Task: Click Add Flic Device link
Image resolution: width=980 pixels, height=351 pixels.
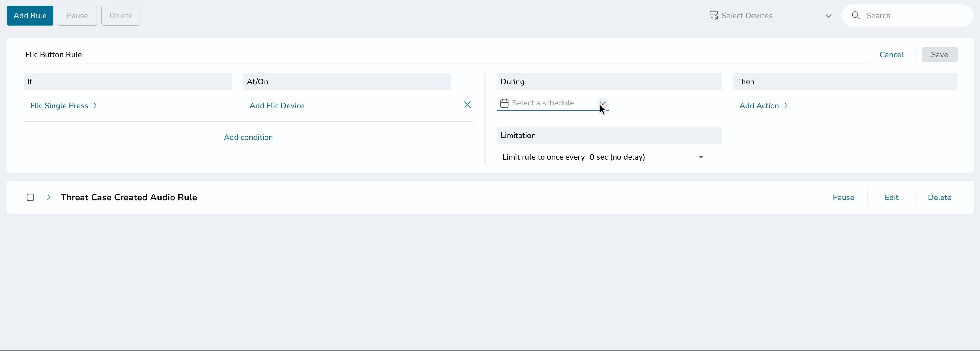Action: [x=276, y=105]
